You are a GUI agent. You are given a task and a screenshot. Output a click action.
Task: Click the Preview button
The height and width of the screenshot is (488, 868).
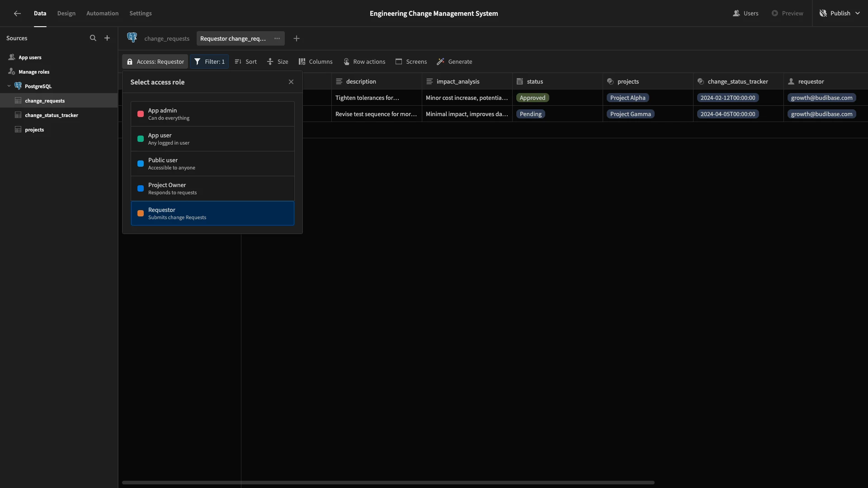(787, 14)
